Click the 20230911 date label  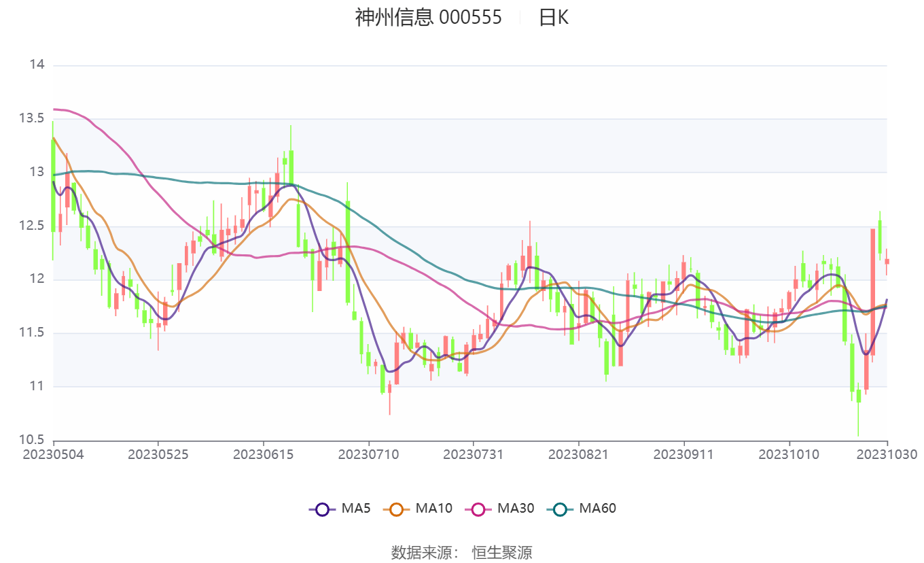[683, 454]
